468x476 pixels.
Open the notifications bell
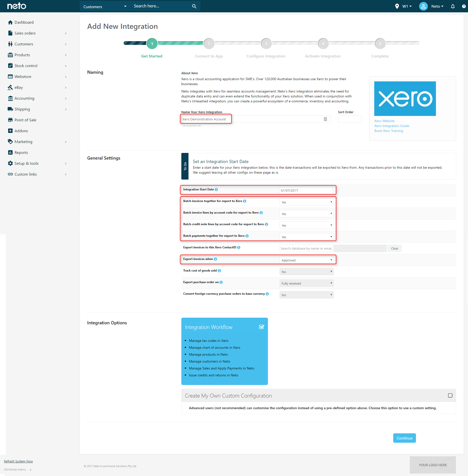pos(453,6)
